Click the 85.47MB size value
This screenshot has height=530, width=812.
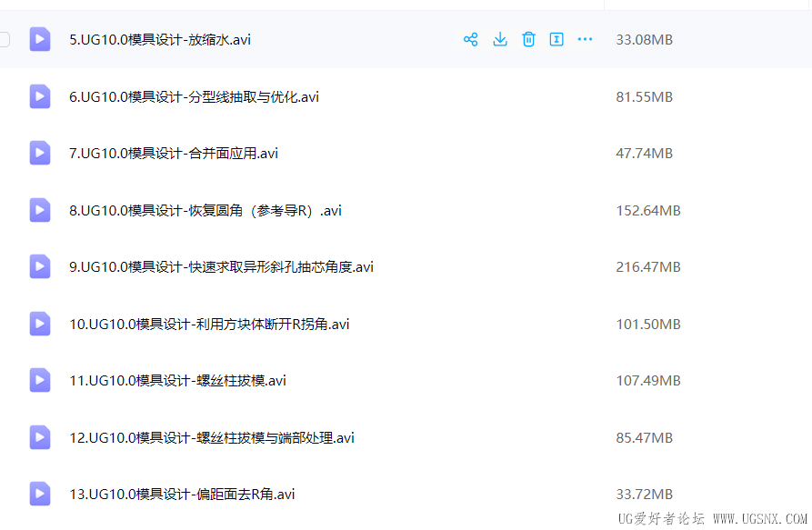coord(644,438)
